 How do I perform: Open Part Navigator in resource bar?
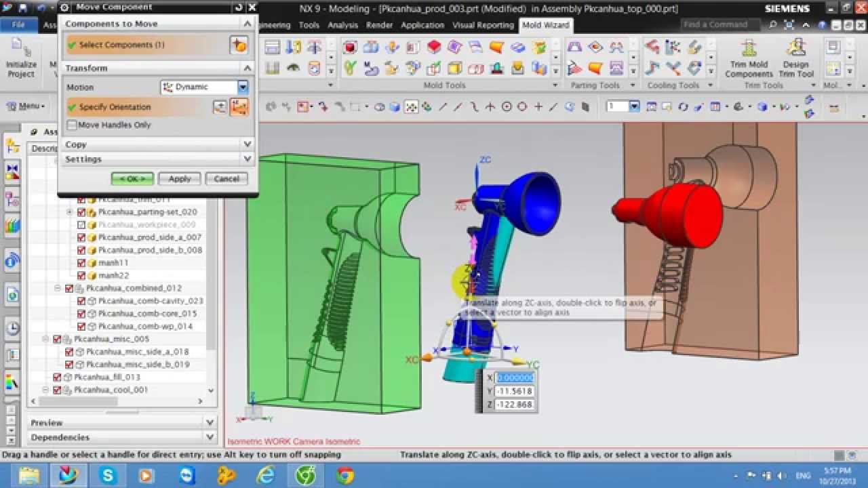click(12, 199)
